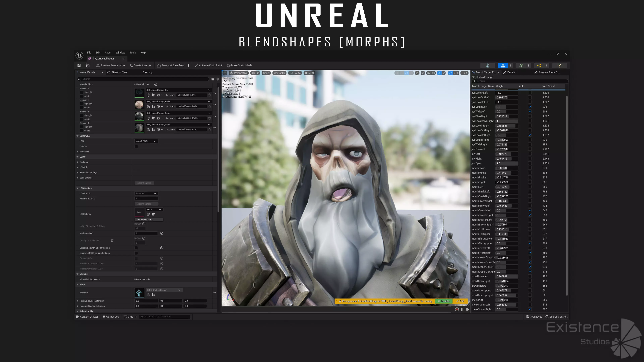Open the Tools menu
The image size is (644, 362).
[x=132, y=53]
